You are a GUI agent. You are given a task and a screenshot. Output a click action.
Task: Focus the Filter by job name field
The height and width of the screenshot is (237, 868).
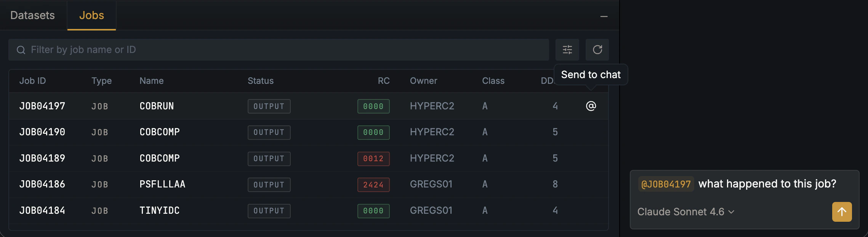pyautogui.click(x=279, y=50)
